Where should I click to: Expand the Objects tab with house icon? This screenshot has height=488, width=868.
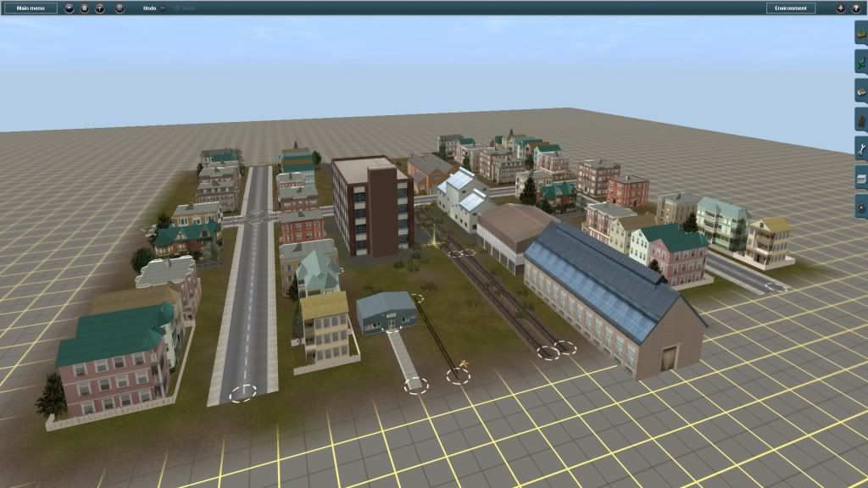pos(861,91)
